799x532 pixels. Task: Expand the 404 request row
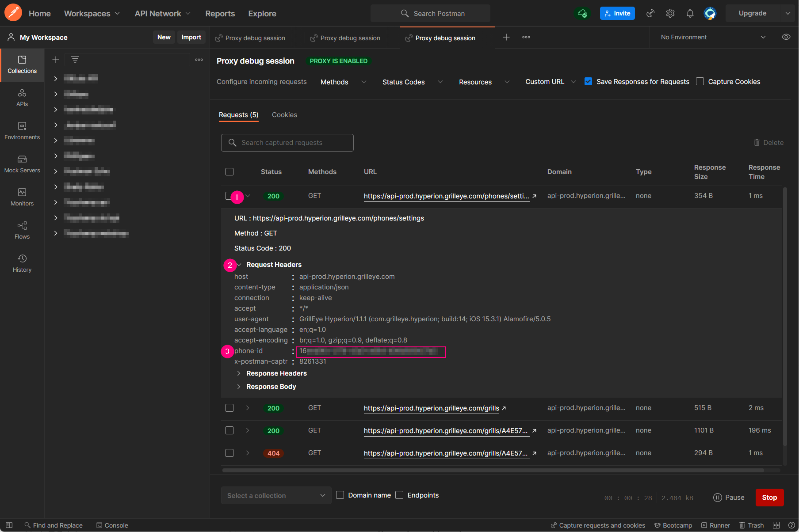click(x=248, y=453)
